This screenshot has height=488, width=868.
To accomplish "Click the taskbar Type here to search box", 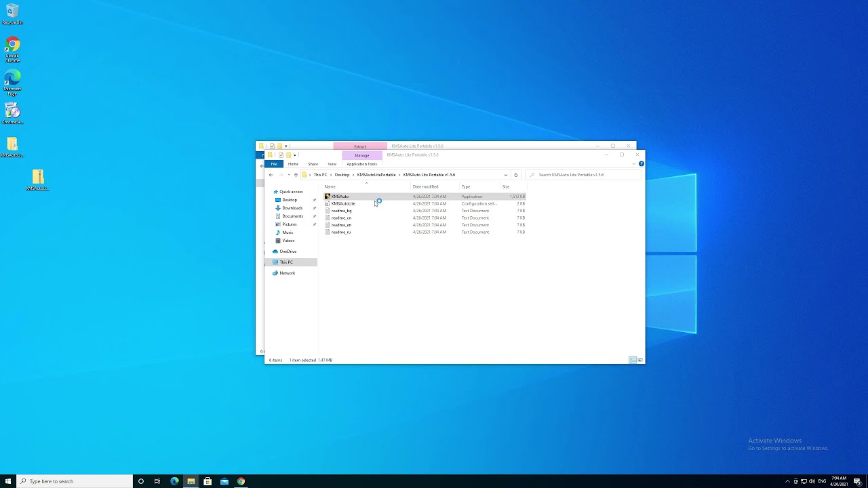I will (x=73, y=481).
